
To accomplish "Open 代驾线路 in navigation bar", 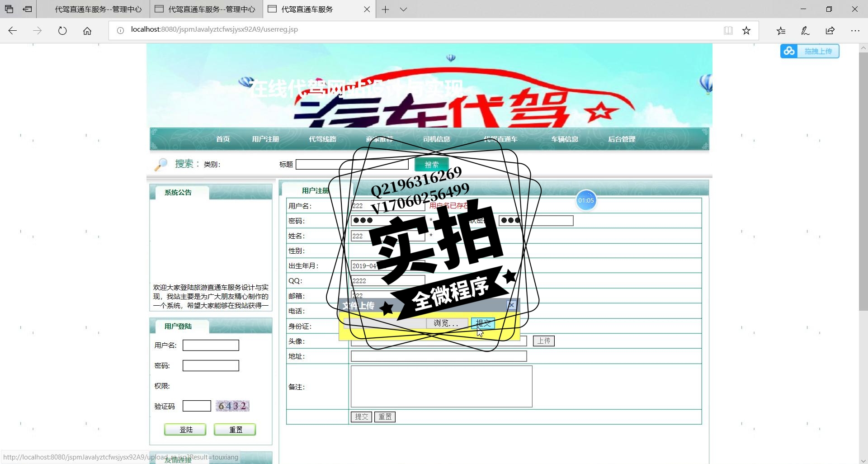I will (x=323, y=139).
